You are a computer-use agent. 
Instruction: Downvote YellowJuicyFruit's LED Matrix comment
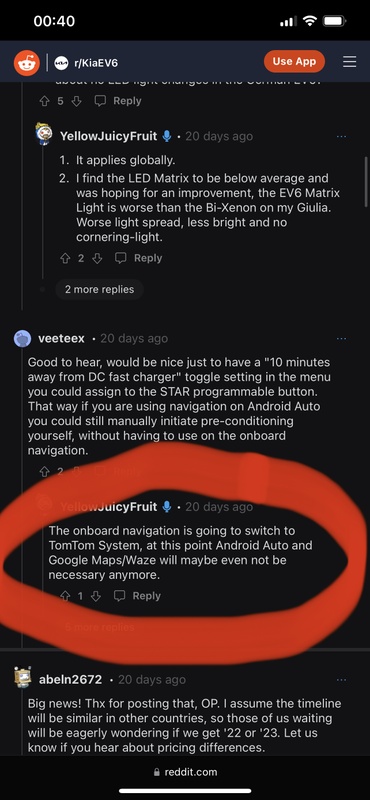pos(97,259)
